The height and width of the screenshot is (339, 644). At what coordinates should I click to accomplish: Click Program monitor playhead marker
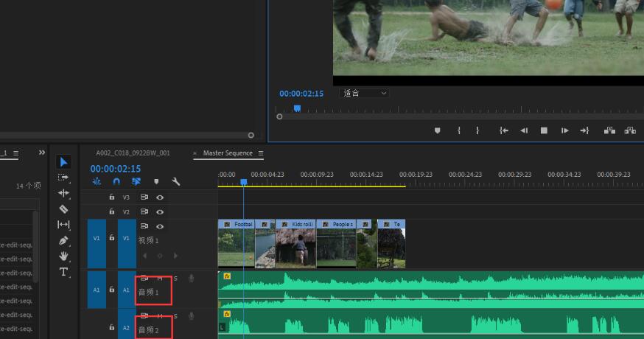pyautogui.click(x=297, y=108)
